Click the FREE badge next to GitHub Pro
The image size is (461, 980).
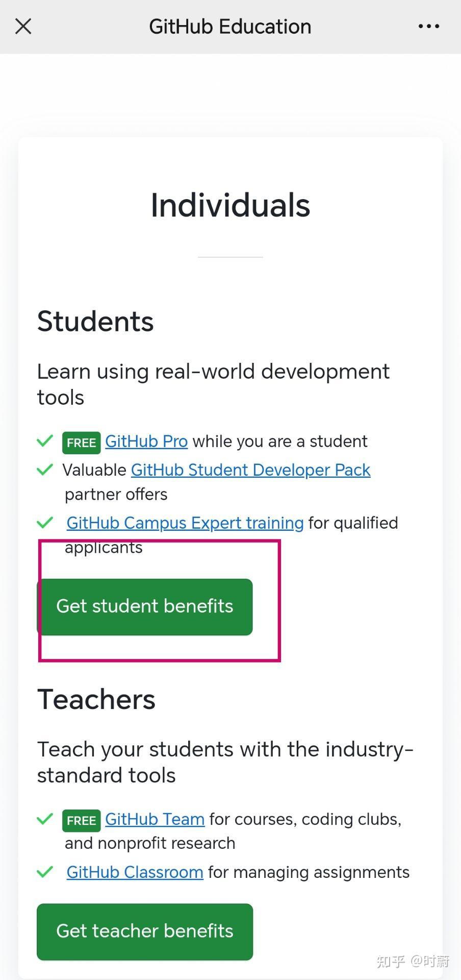coord(81,443)
